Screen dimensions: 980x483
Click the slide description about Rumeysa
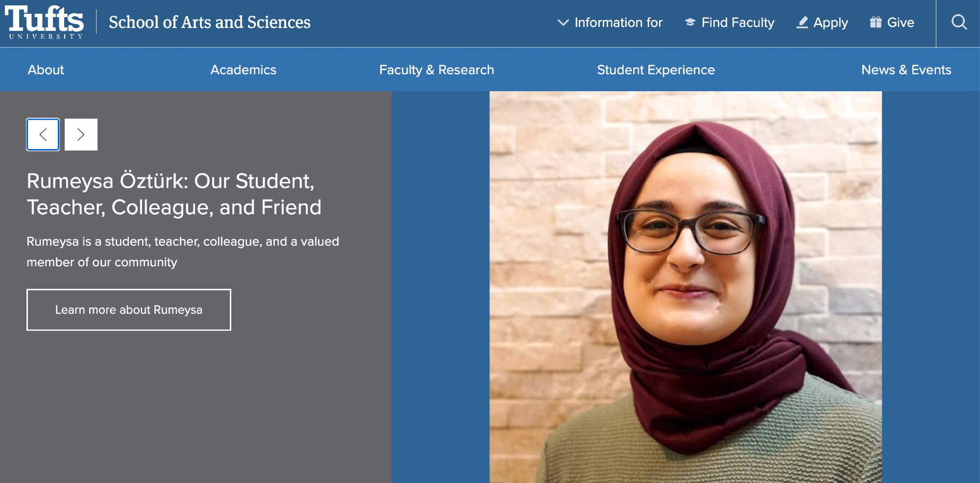[183, 252]
